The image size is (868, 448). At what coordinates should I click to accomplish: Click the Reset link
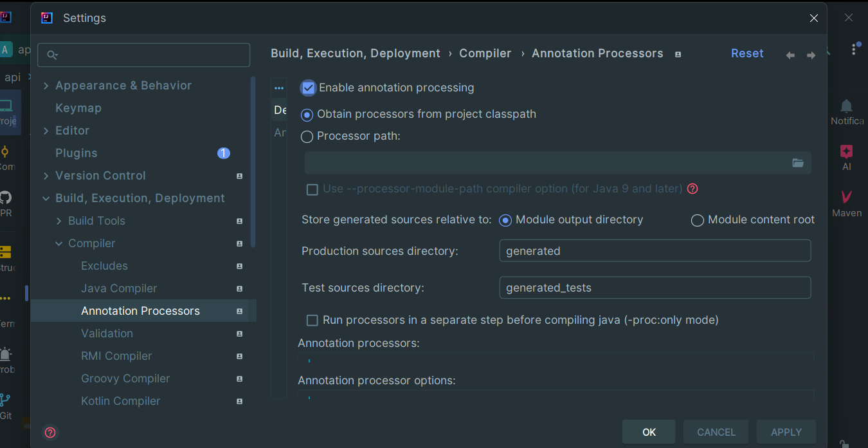pyautogui.click(x=746, y=53)
